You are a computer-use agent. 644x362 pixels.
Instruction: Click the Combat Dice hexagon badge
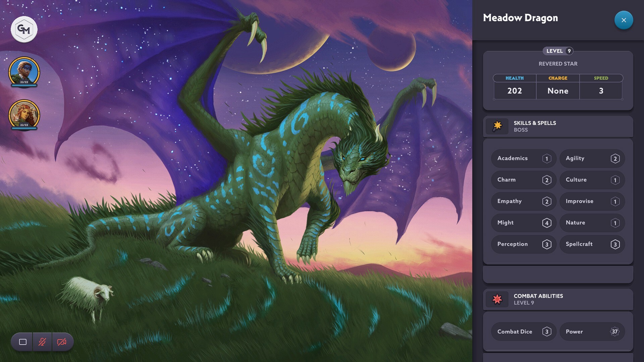coord(547,331)
